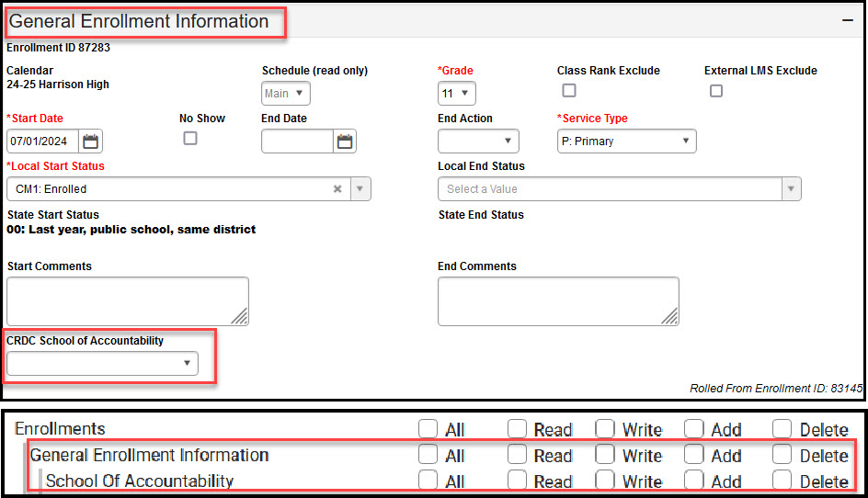
Task: Click the Enrollment ID 87283 text
Action: 58,48
